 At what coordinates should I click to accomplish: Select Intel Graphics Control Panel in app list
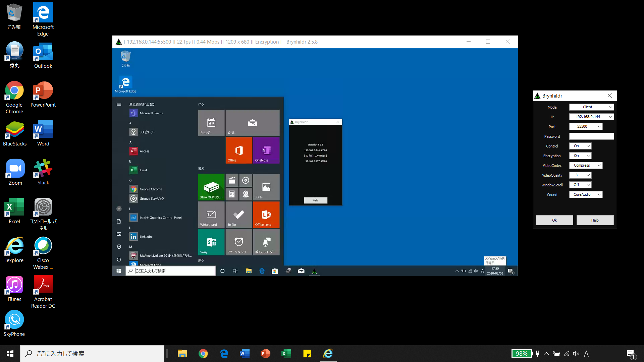(160, 218)
